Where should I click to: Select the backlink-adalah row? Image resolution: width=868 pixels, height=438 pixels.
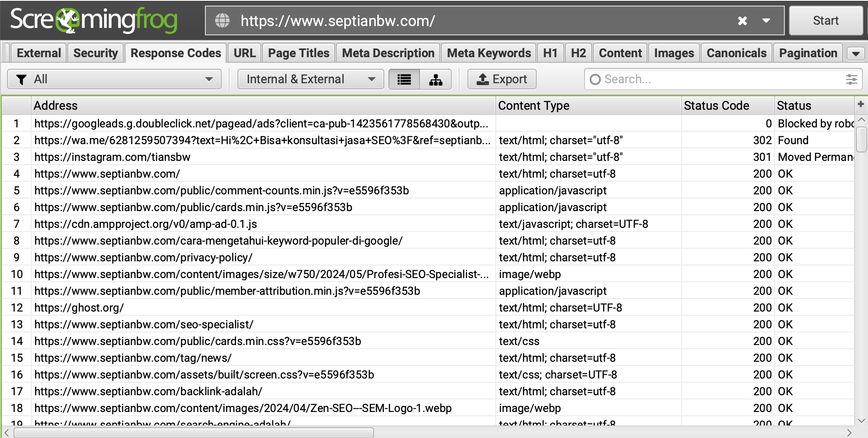point(427,391)
